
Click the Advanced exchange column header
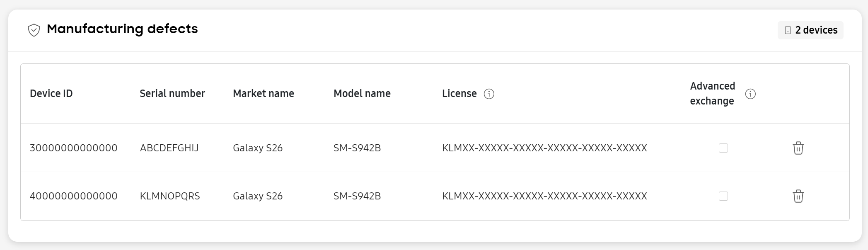click(x=712, y=94)
